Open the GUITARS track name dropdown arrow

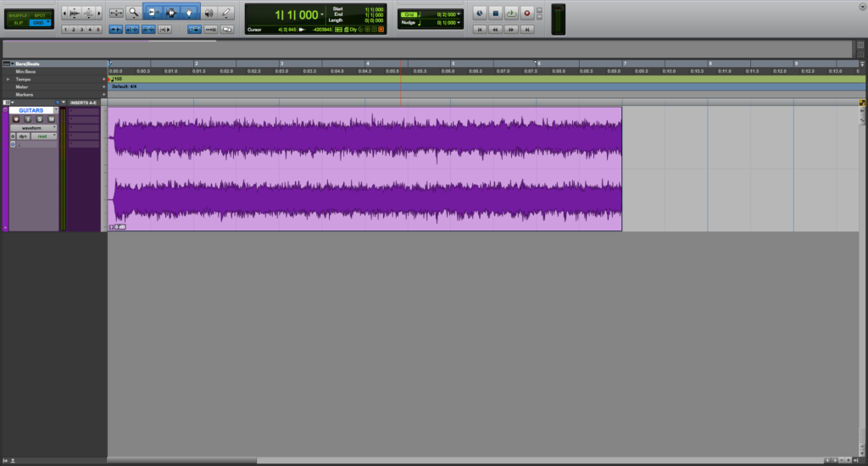55,110
